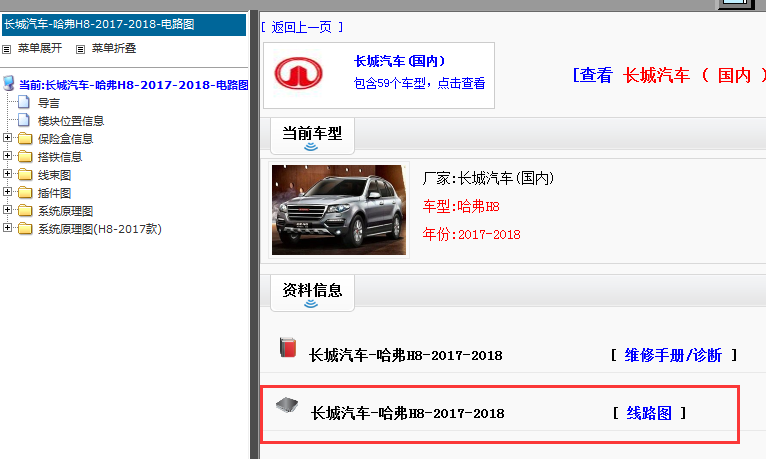Click the 查看 长城汽车(国内) red link
The image size is (766, 459).
point(668,75)
